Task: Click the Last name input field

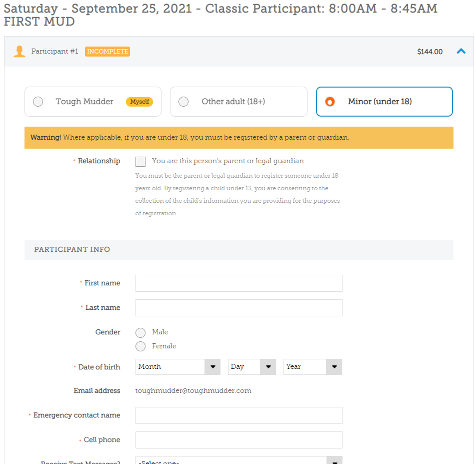Action: pyautogui.click(x=238, y=308)
